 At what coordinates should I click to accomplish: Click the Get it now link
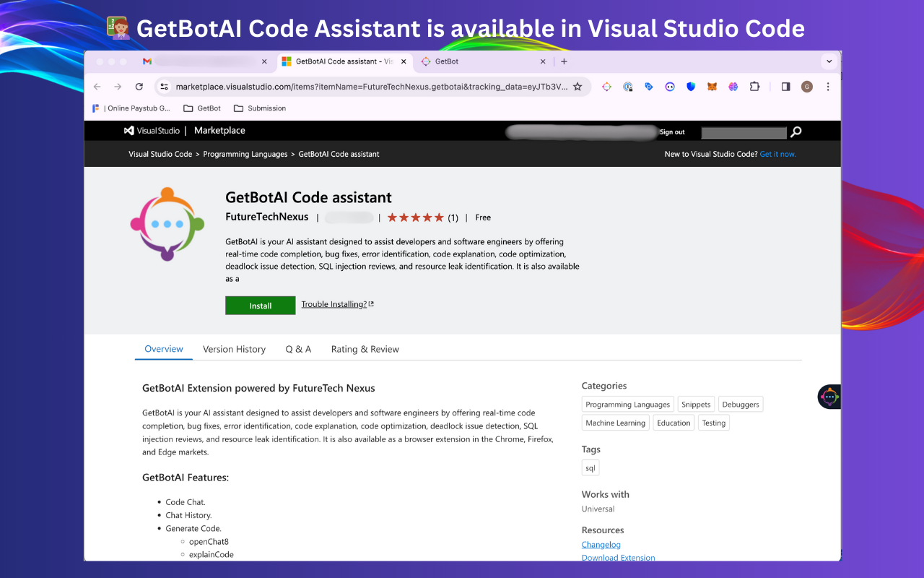(x=777, y=154)
